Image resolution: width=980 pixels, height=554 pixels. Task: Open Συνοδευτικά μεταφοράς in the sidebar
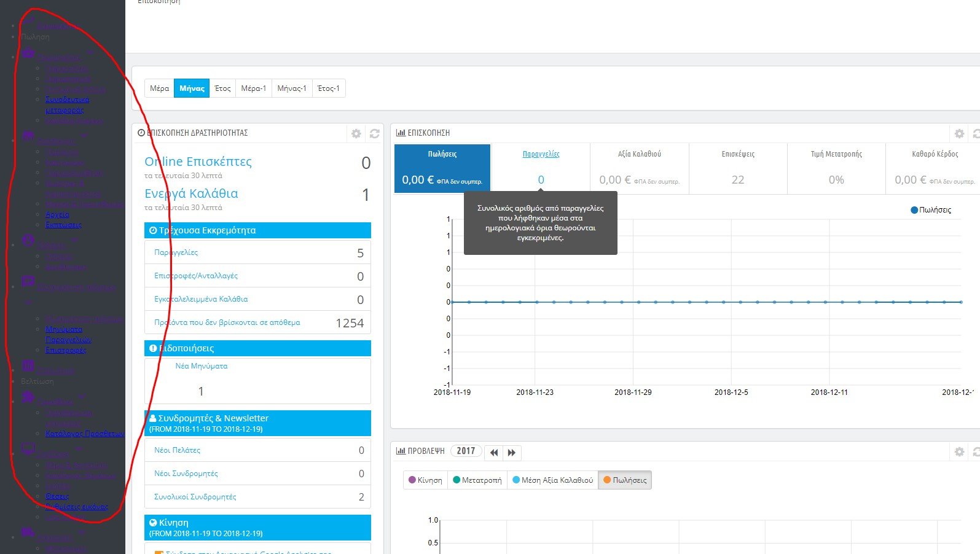pos(66,104)
